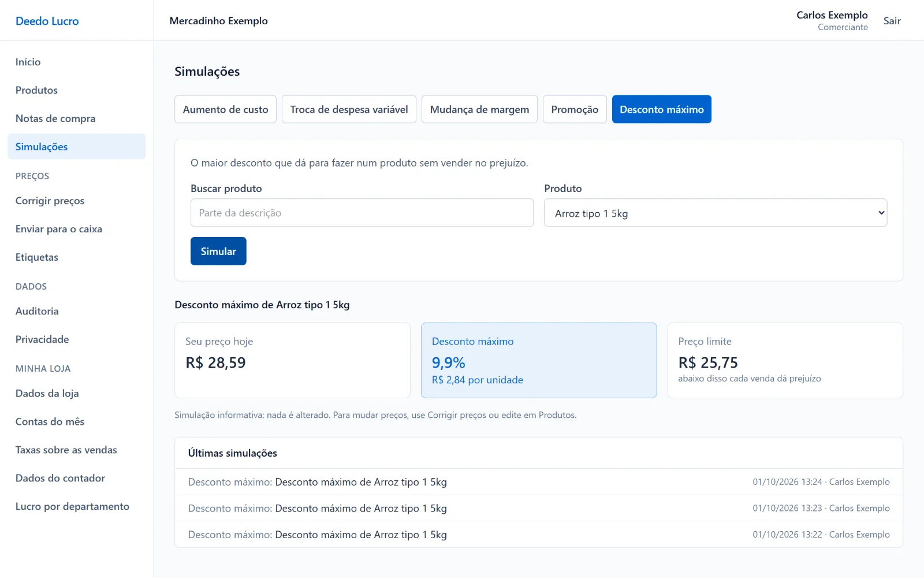Viewport: 924px width, 578px height.
Task: Go to Privacidade settings
Action: (x=76, y=339)
